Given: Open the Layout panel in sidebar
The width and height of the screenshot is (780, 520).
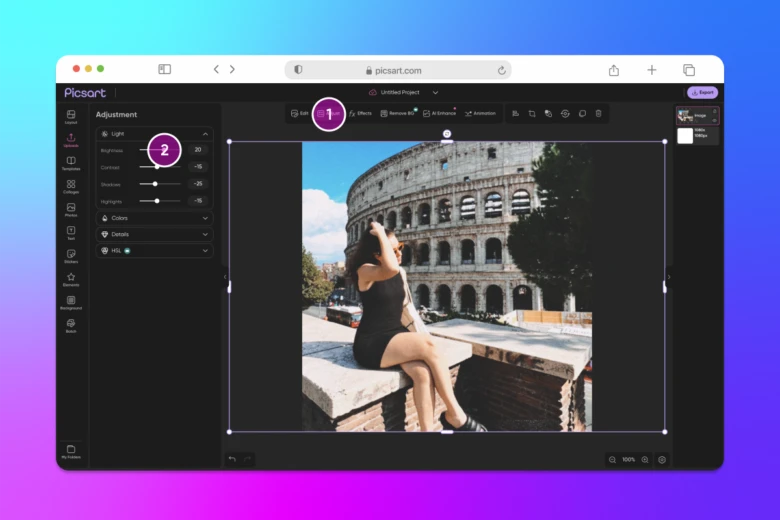Looking at the screenshot, I should pos(71,116).
